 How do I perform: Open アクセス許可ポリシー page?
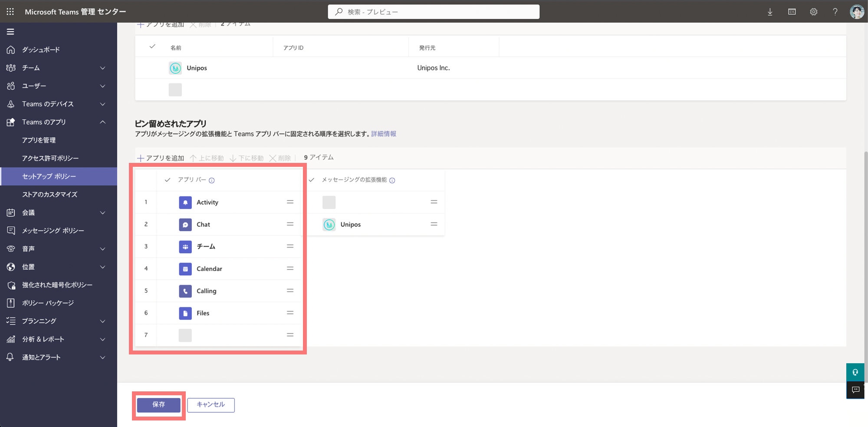50,159
